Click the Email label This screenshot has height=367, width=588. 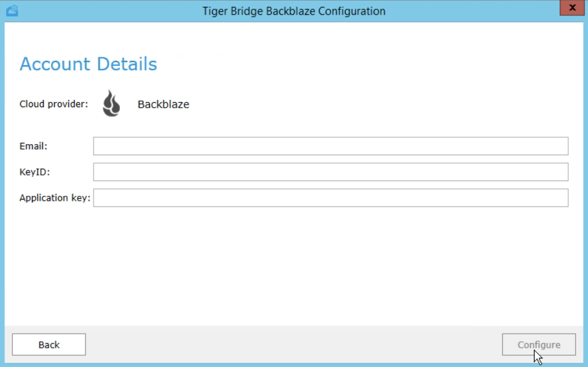33,146
